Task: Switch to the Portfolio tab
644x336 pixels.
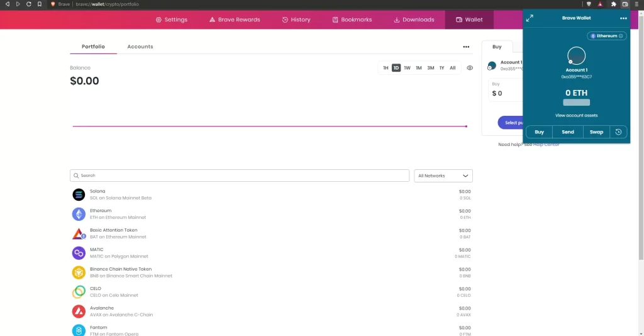Action: coord(93,47)
